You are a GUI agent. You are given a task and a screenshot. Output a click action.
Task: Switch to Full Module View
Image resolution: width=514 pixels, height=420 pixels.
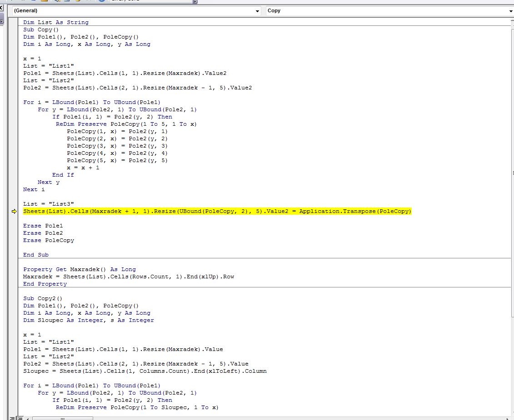[20, 418]
